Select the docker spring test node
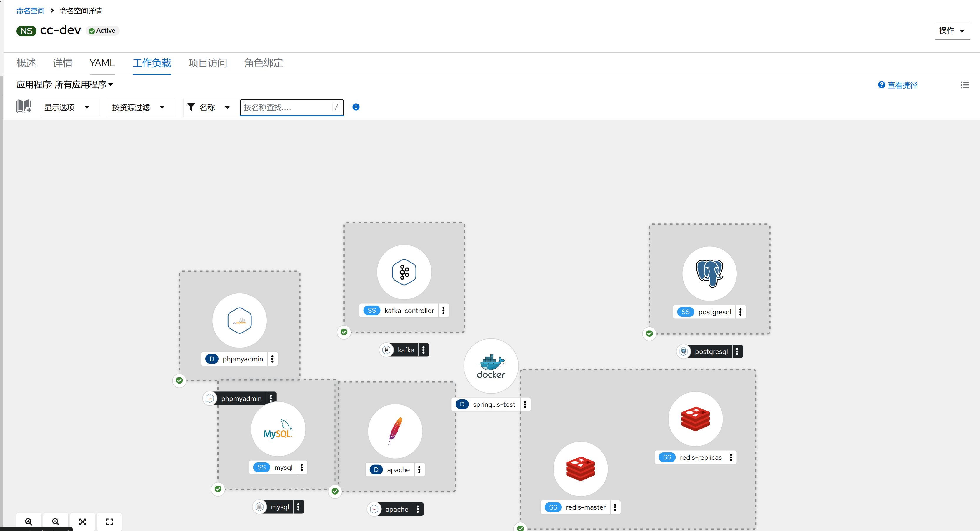980x531 pixels. pos(491,366)
